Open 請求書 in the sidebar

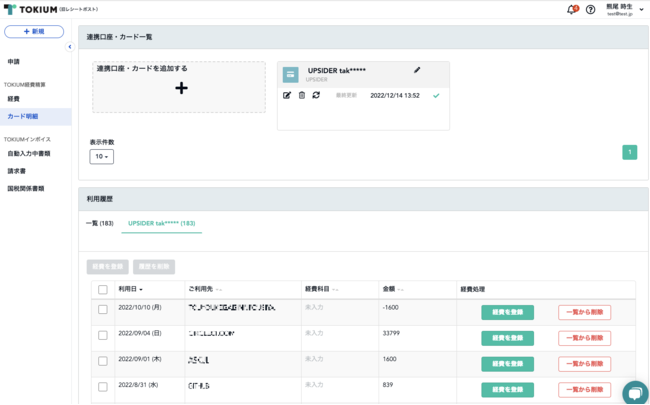[x=17, y=171]
